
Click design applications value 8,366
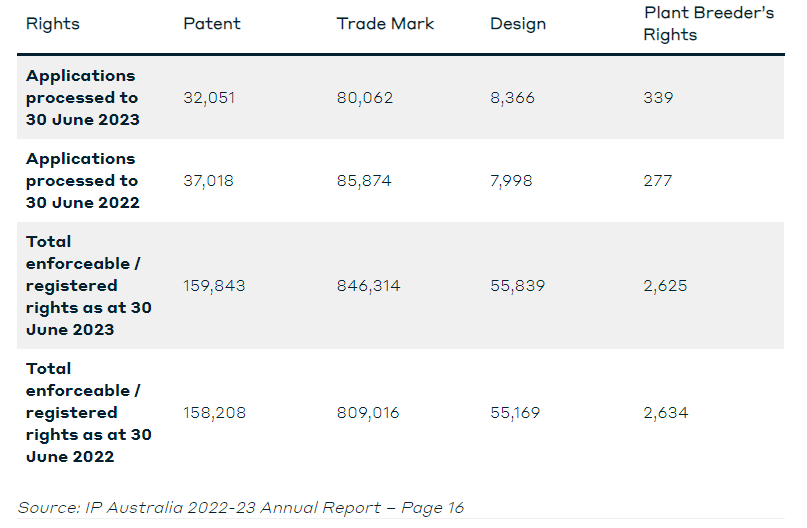[512, 98]
